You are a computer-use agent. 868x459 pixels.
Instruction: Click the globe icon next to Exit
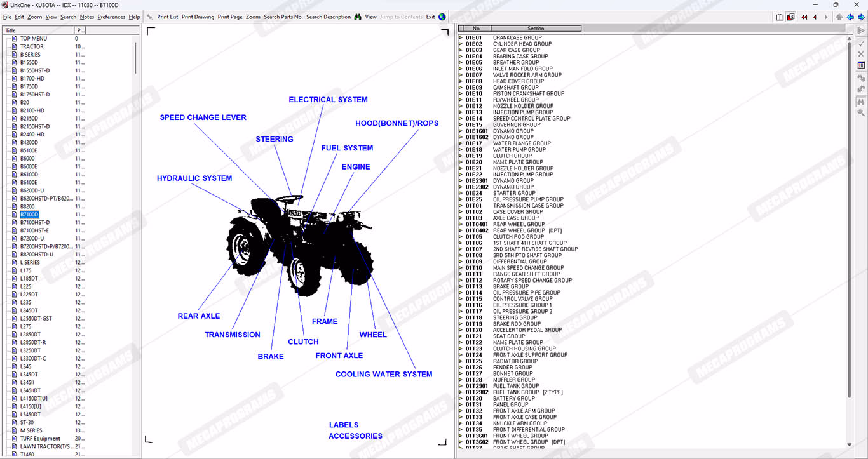click(x=442, y=17)
